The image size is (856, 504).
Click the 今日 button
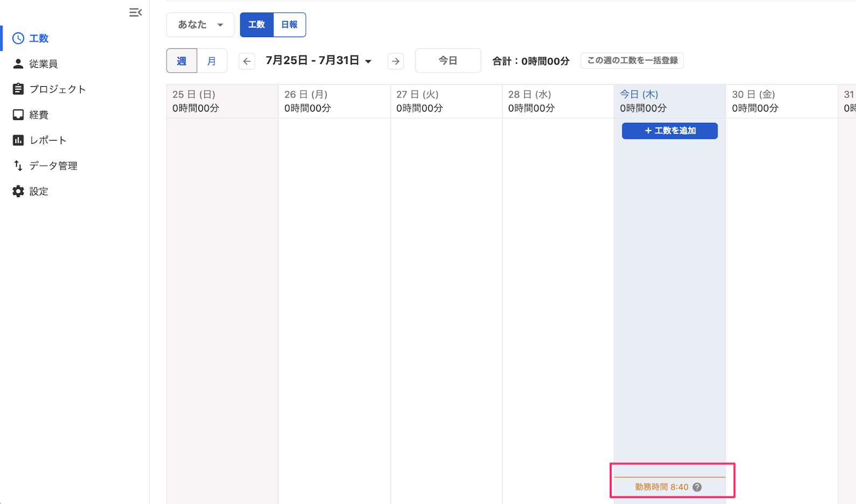448,60
